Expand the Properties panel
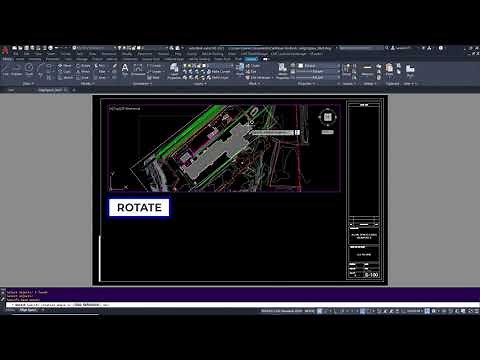This screenshot has width=480, height=360. click(x=306, y=84)
